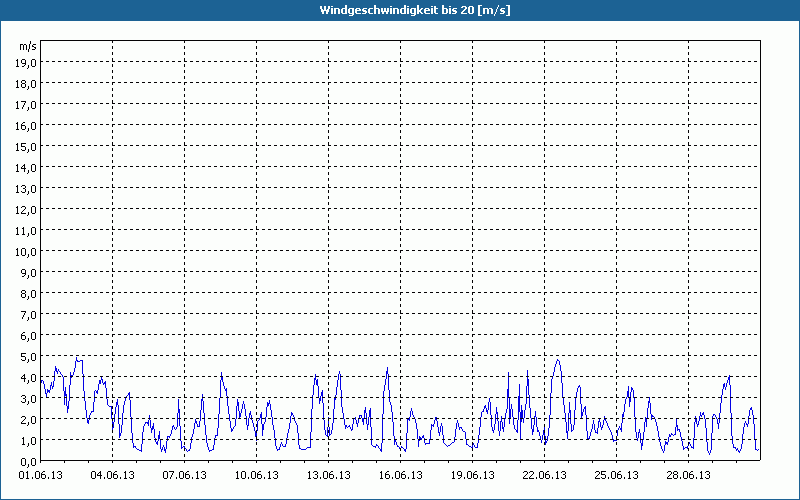Screen dimensions: 800x500
Task: Click the '18,0' y-axis label
Action: pos(26,84)
